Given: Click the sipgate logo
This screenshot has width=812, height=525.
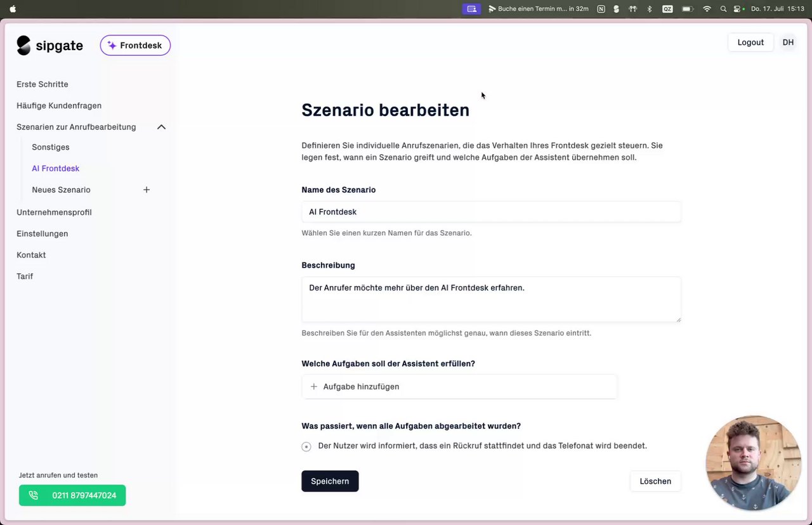Looking at the screenshot, I should coord(50,46).
